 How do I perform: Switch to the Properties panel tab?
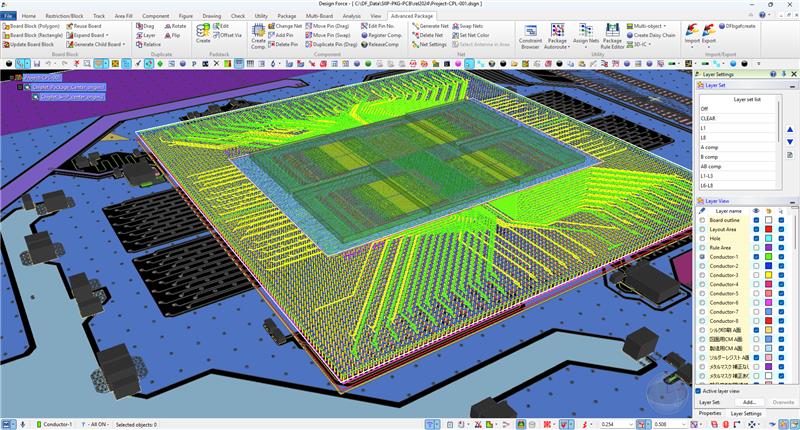point(710,413)
